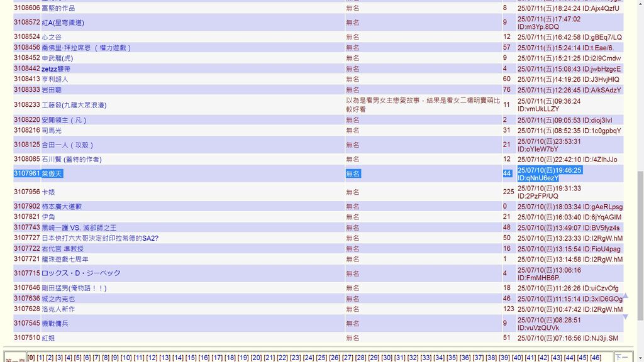Open thread 黑崎一護 VS. 滅卻師之王
The width and height of the screenshot is (644, 362).
point(79,228)
